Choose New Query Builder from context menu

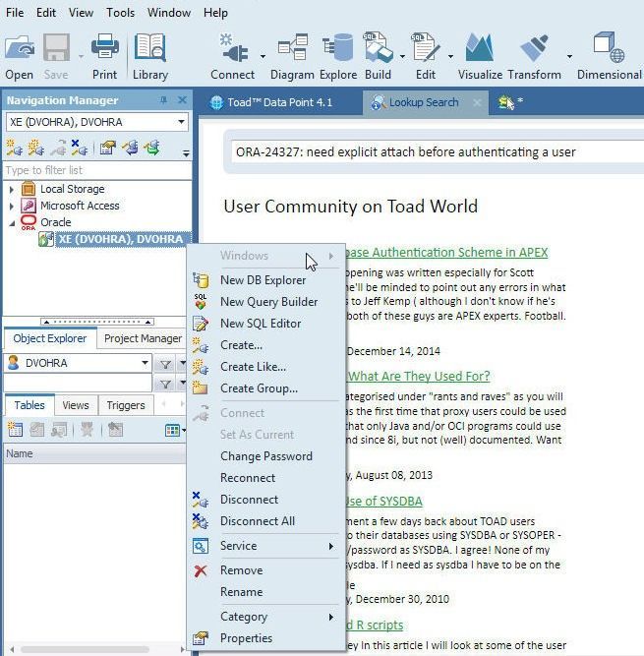tap(266, 302)
